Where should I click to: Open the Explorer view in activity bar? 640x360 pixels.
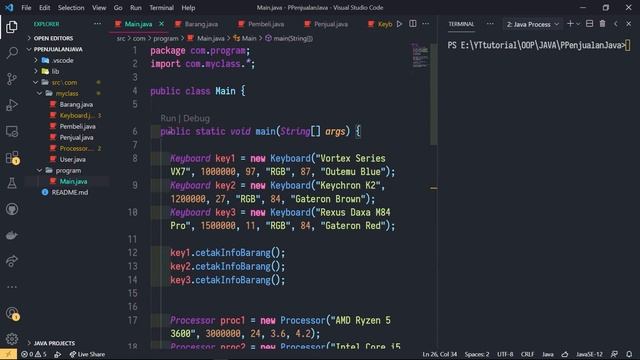pos(12,27)
